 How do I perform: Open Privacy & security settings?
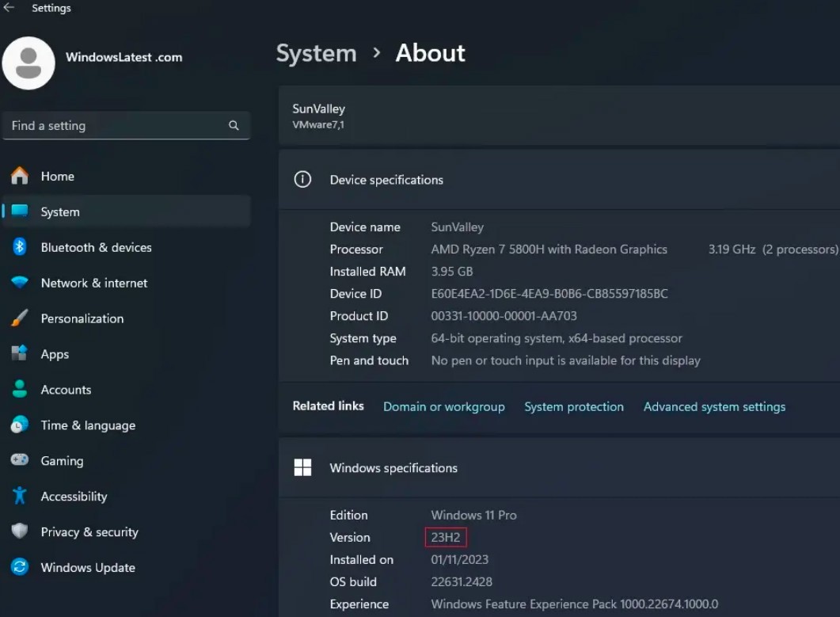pyautogui.click(x=127, y=531)
